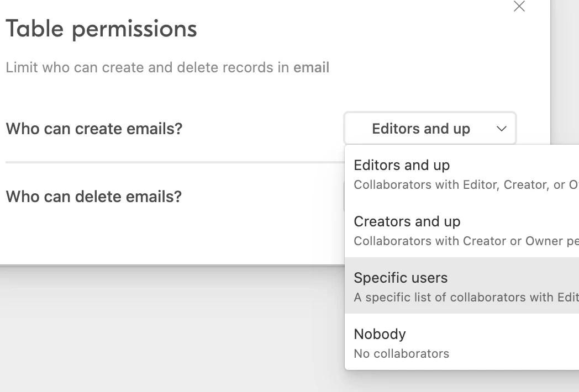Choose the "Creators and up" option
The width and height of the screenshot is (579, 392).
[x=461, y=230]
